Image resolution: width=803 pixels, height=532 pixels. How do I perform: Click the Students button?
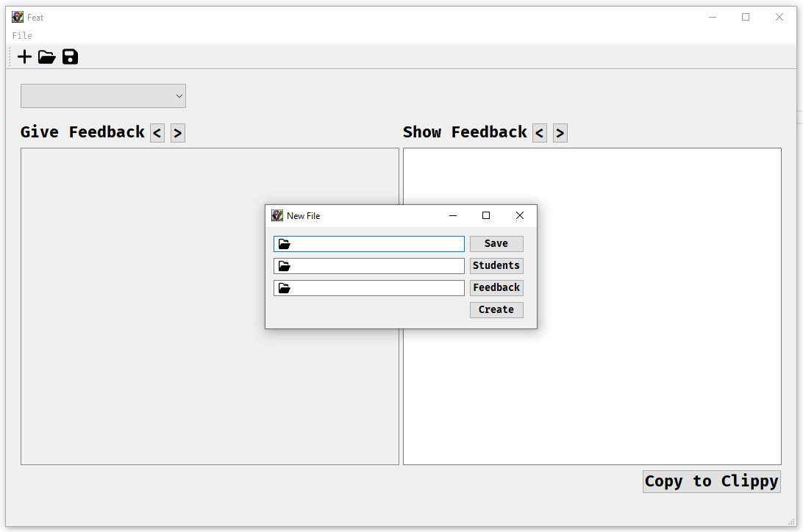click(x=496, y=265)
